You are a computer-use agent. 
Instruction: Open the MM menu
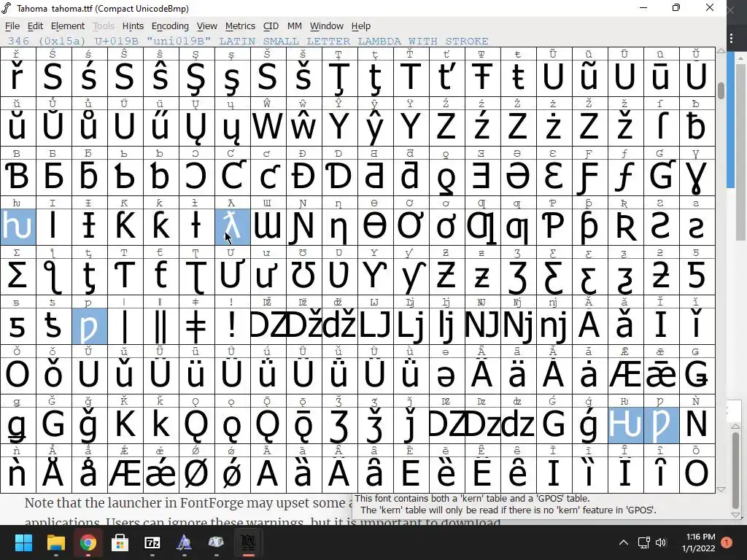[295, 26]
